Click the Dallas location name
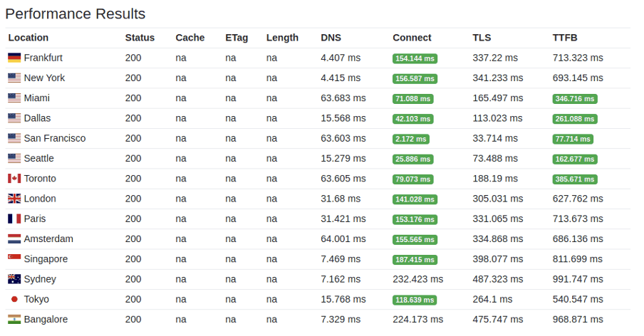644x336 pixels. coord(37,118)
